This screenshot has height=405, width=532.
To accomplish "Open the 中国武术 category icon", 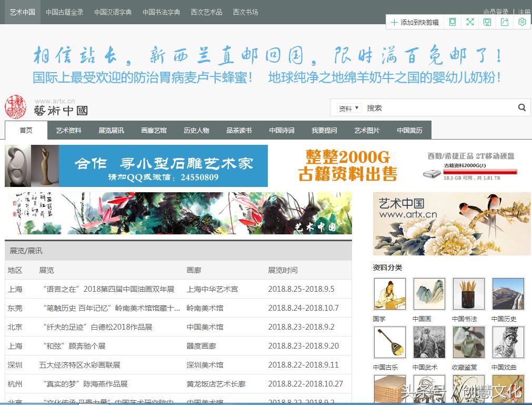I will point(429,342).
